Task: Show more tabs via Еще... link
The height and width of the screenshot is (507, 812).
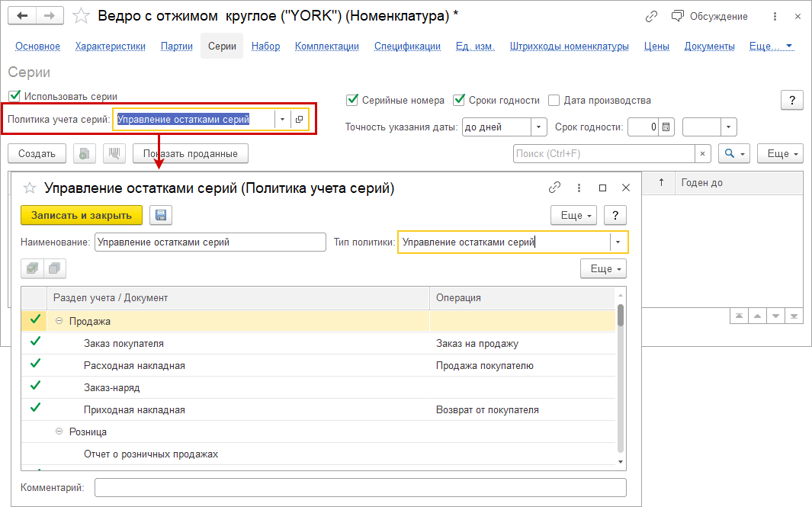Action: 771,46
